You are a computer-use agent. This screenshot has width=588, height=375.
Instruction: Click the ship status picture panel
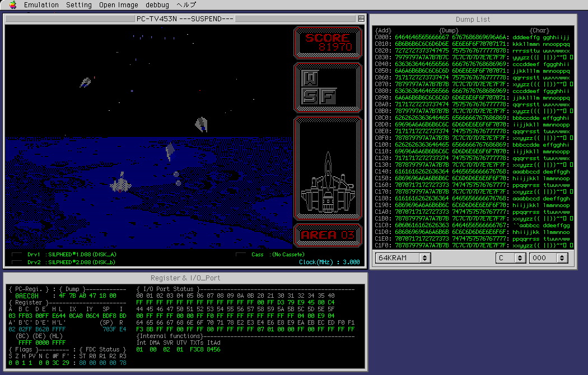pos(328,168)
